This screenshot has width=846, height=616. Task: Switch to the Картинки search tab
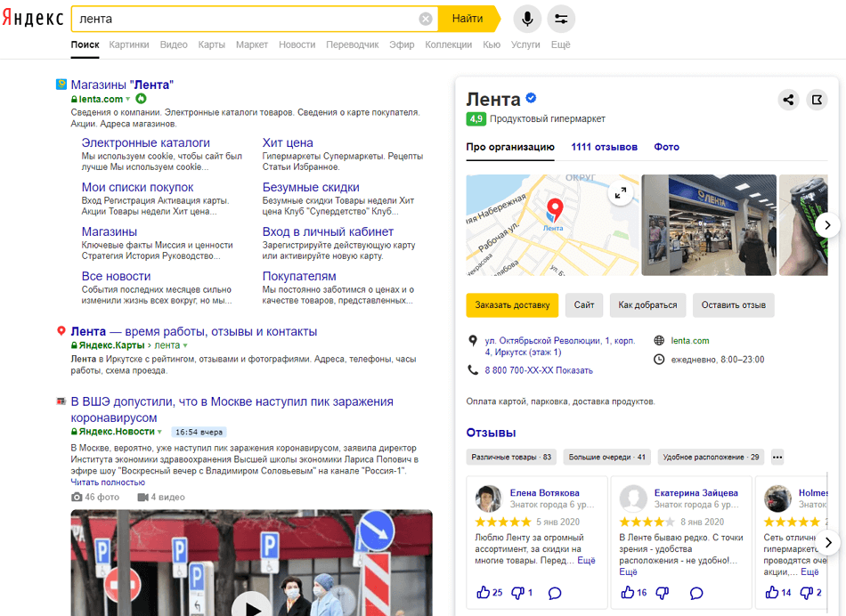pyautogui.click(x=129, y=45)
